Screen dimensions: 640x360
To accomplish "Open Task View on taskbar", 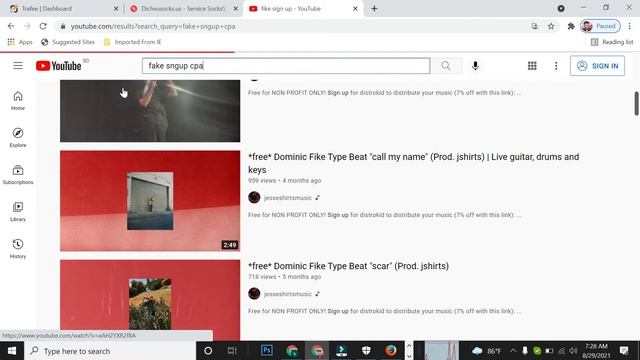I will point(232,351).
